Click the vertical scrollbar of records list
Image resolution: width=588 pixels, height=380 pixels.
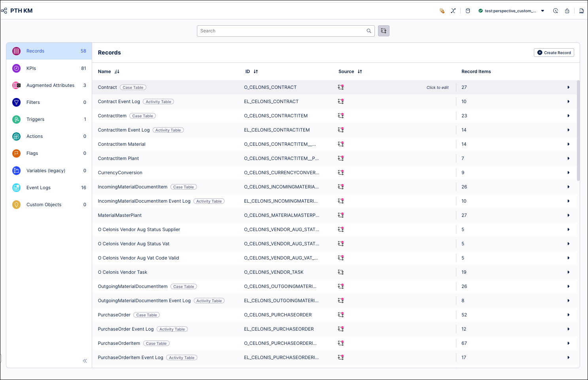point(578,130)
